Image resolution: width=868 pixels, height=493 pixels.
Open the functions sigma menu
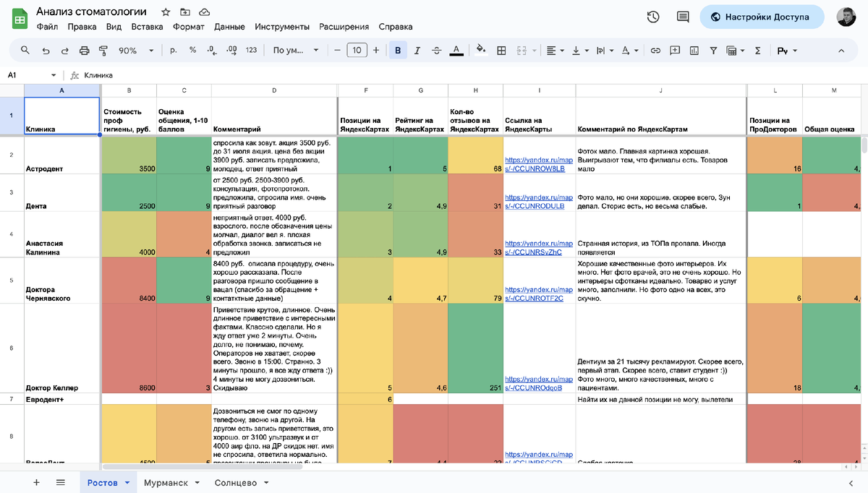point(758,51)
